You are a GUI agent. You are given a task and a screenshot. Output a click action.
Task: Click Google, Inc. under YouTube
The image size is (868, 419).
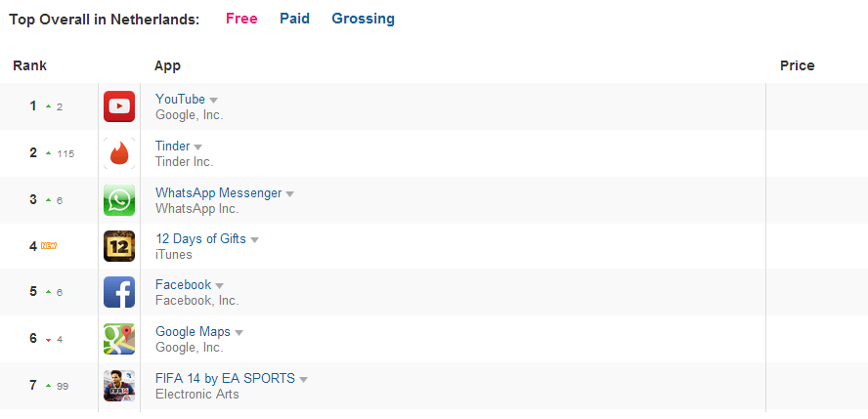coord(190,115)
